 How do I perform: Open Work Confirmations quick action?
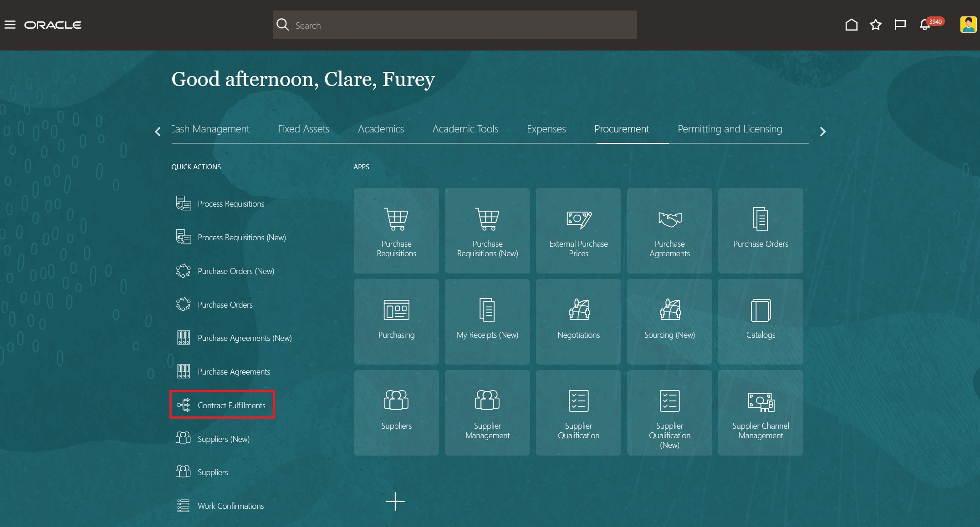pyautogui.click(x=220, y=506)
